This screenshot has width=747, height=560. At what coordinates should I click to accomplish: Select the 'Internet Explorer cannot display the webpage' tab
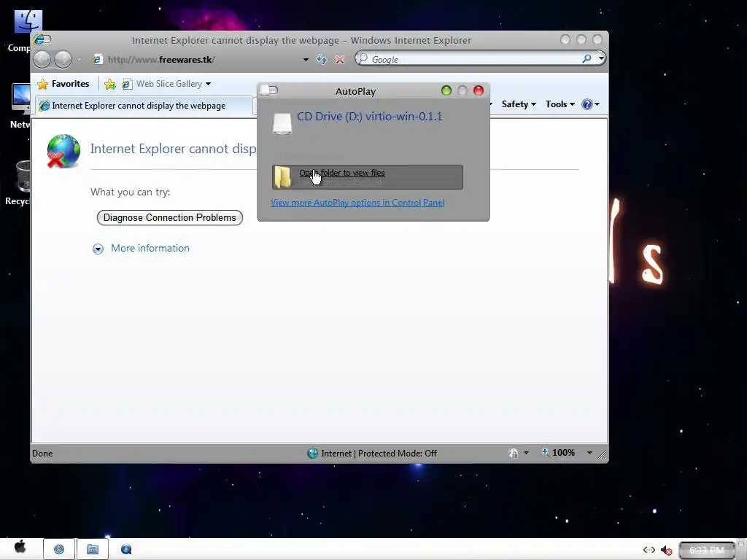coord(143,106)
